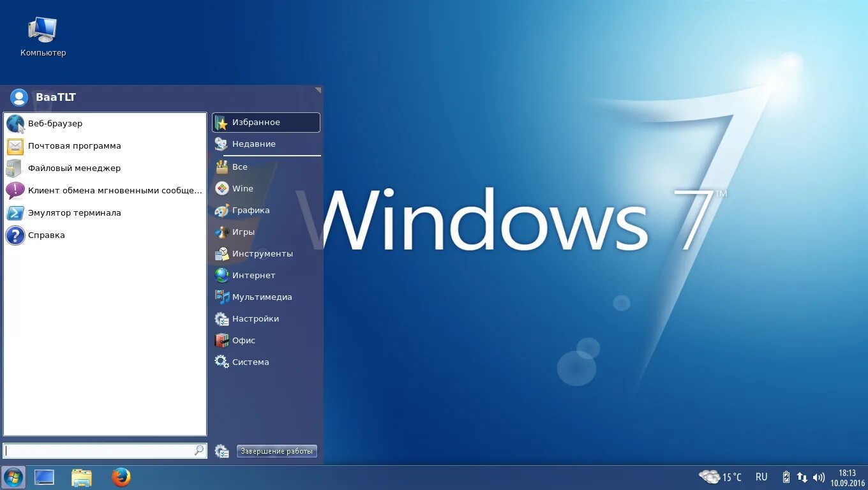Click the battery tray icon

[786, 477]
